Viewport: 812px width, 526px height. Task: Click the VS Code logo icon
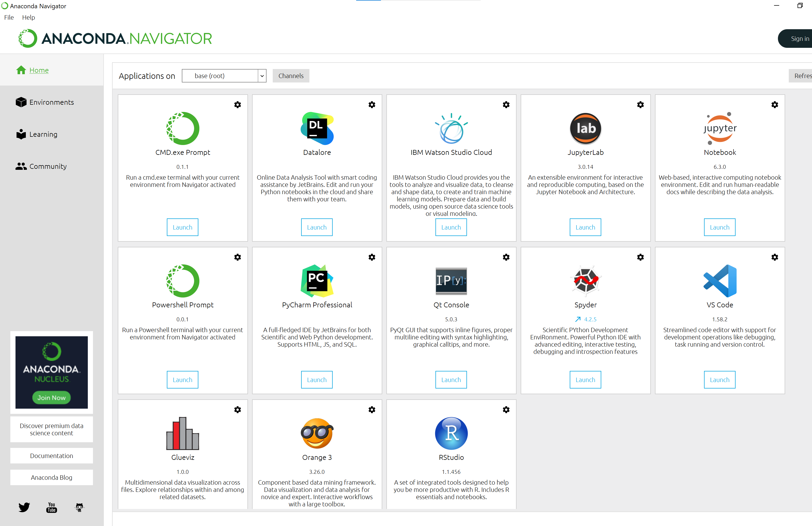tap(720, 281)
